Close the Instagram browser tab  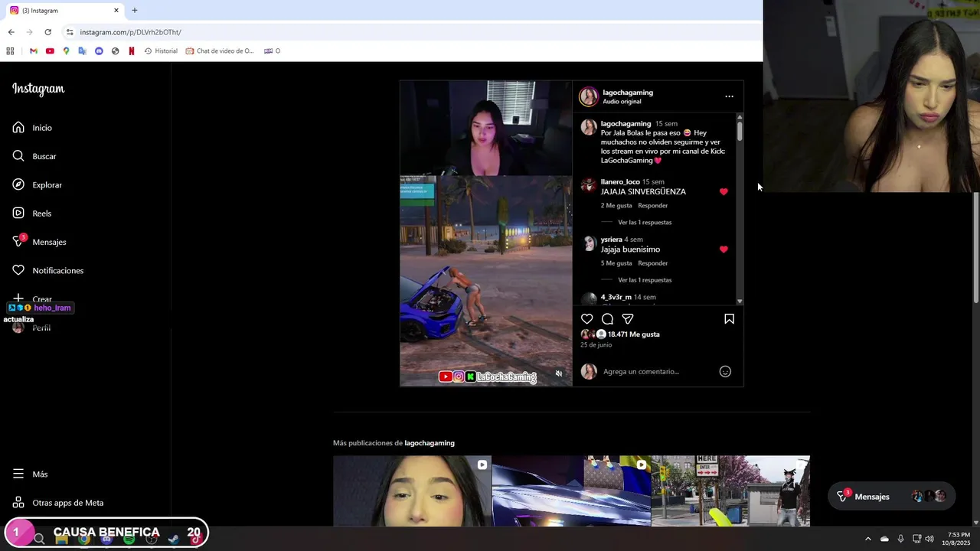coord(116,11)
